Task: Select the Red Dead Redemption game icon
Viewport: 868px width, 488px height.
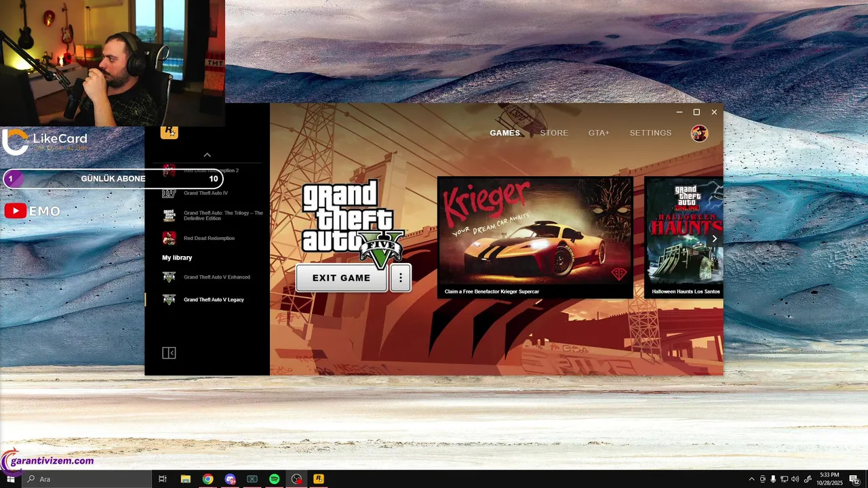Action: (x=169, y=238)
